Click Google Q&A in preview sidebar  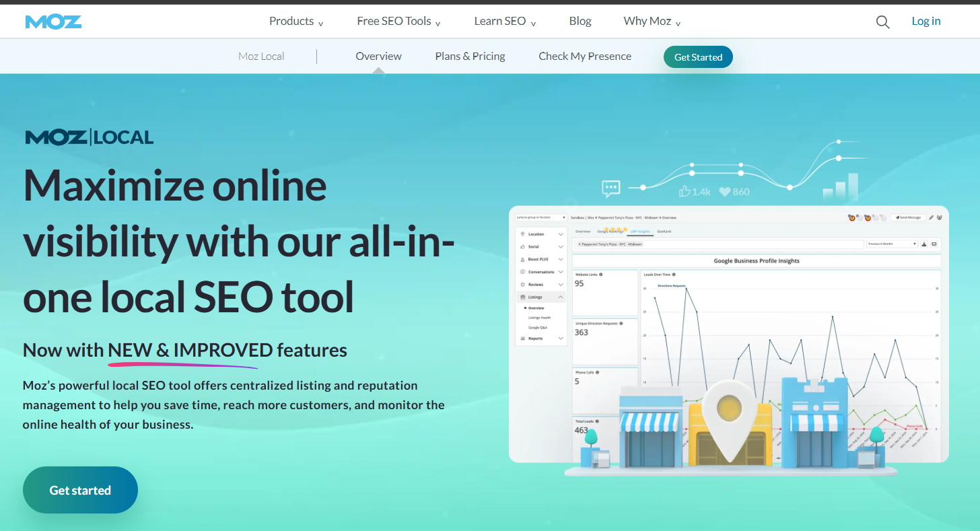(538, 328)
